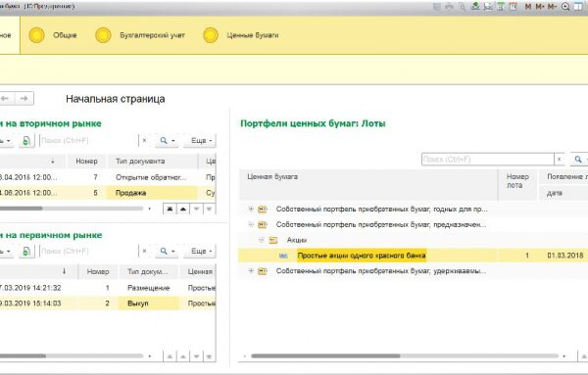Expand the portfolio годных для пр... row
The image size is (588, 375).
pyautogui.click(x=251, y=210)
